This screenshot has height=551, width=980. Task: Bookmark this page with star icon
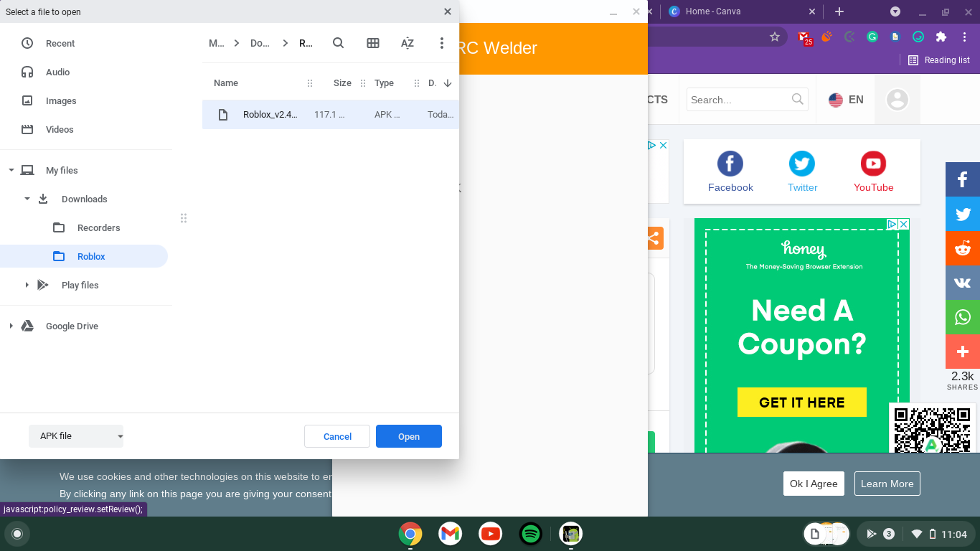[775, 37]
